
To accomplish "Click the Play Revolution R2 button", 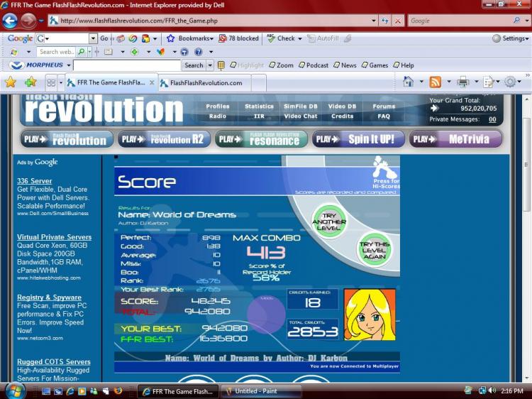I will click(x=165, y=139).
